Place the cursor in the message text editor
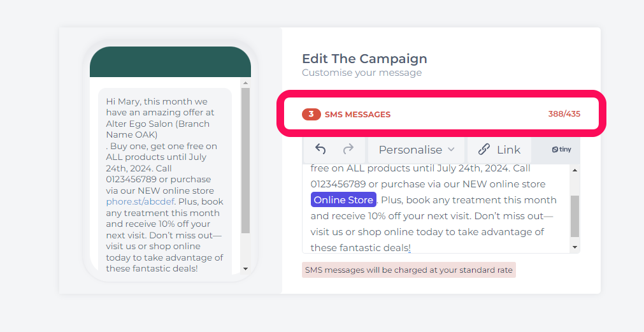Screen dimensions: 644x332 [x=436, y=208]
